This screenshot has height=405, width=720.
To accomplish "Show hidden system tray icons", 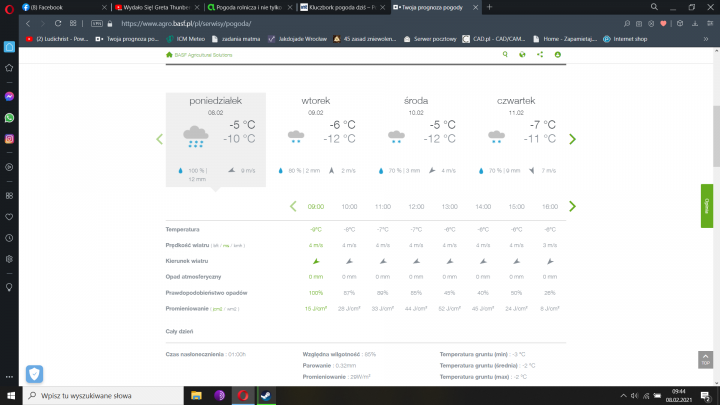I will pyautogui.click(x=623, y=396).
